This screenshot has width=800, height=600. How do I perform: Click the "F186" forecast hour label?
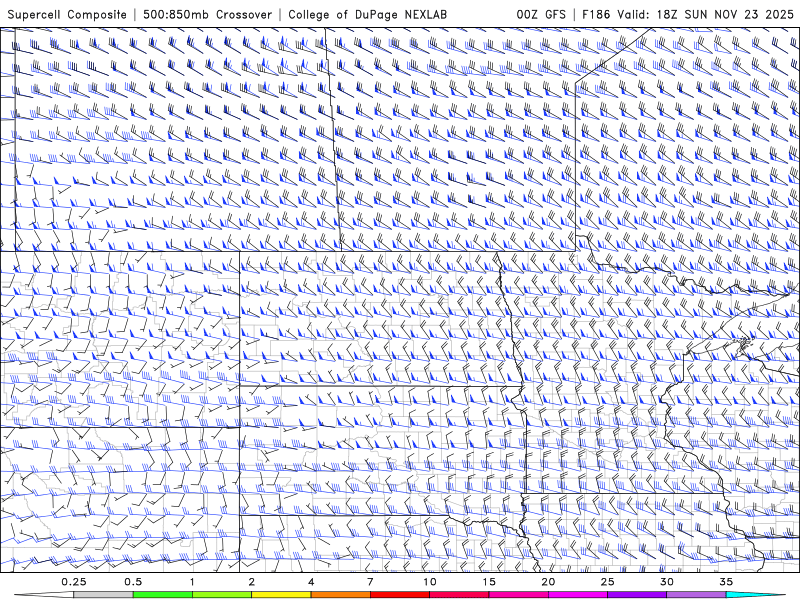pyautogui.click(x=596, y=14)
